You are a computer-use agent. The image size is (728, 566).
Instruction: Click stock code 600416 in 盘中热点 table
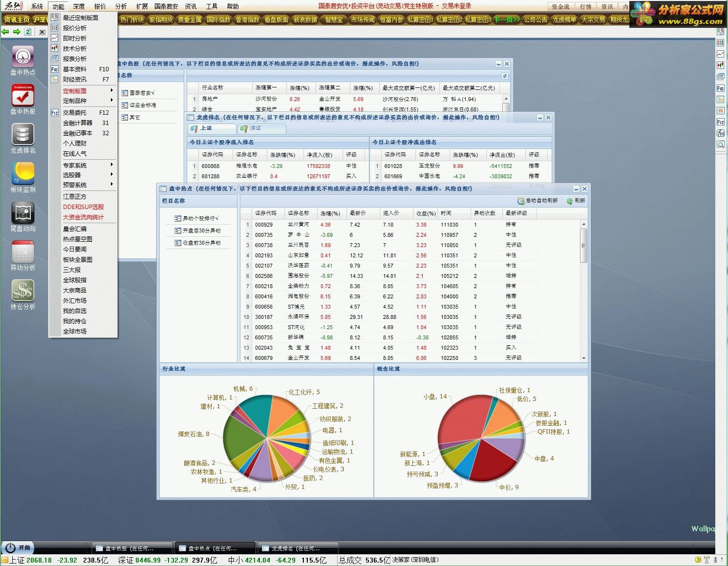pyautogui.click(x=264, y=296)
